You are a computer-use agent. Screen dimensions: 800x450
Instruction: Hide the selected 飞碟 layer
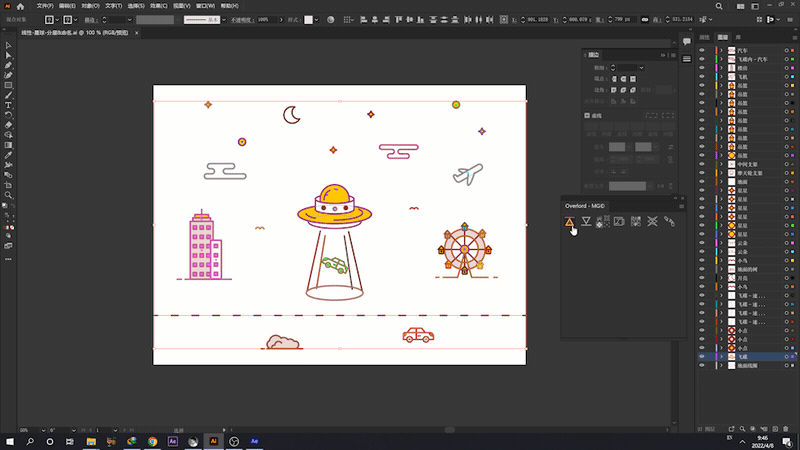pos(702,357)
